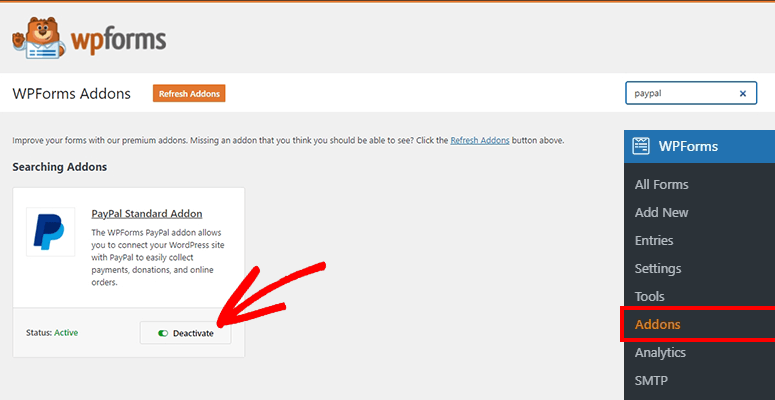Click the Active status text
Viewport: 775px width, 400px height.
click(66, 333)
